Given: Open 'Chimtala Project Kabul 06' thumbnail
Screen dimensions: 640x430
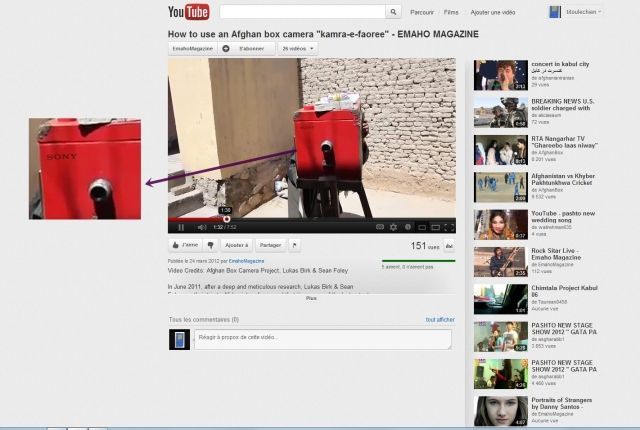Looking at the screenshot, I should point(500,299).
